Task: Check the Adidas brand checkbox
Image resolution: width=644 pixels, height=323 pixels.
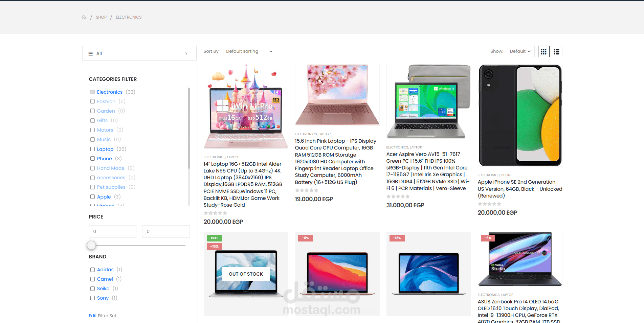Action: (92, 270)
